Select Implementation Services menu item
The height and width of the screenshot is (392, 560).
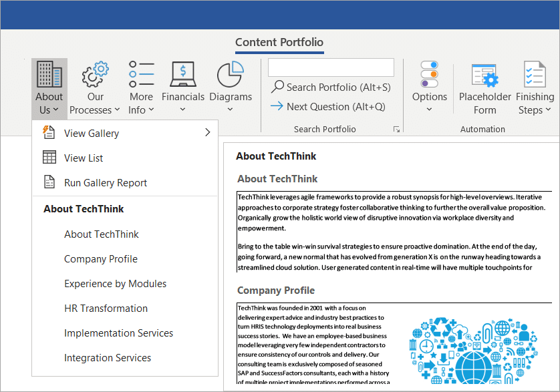click(125, 333)
